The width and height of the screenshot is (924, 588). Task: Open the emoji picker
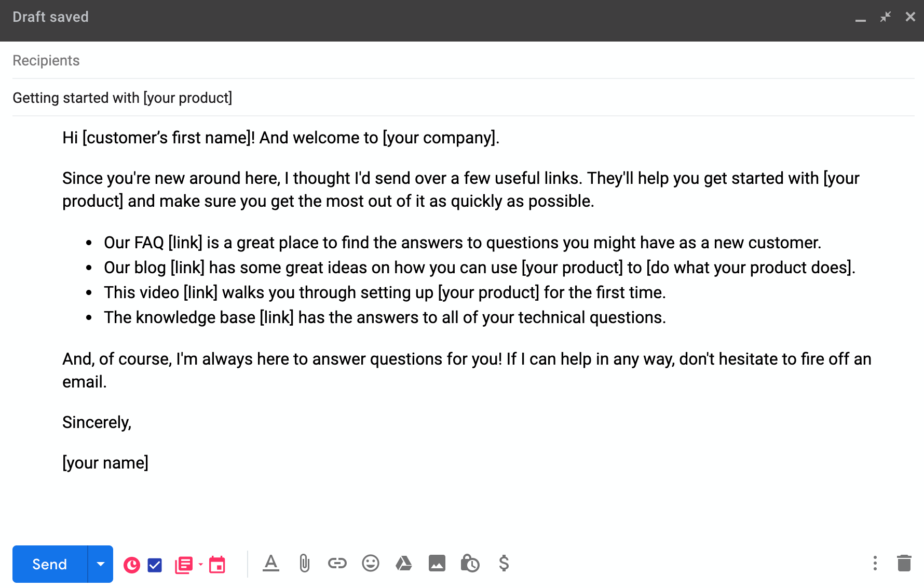point(371,563)
